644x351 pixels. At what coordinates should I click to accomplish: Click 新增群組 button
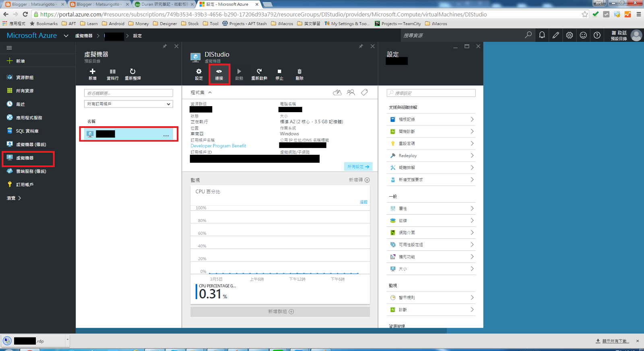point(280,312)
